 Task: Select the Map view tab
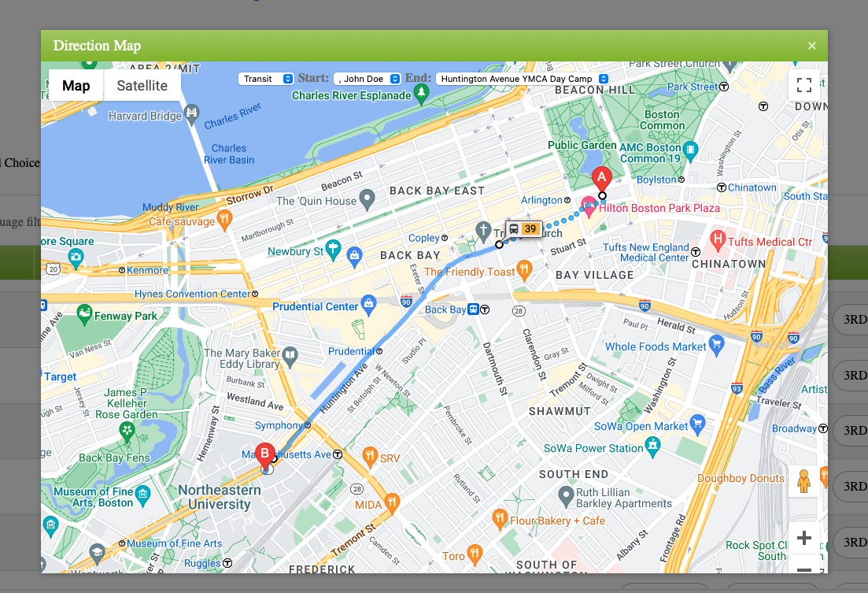(76, 85)
